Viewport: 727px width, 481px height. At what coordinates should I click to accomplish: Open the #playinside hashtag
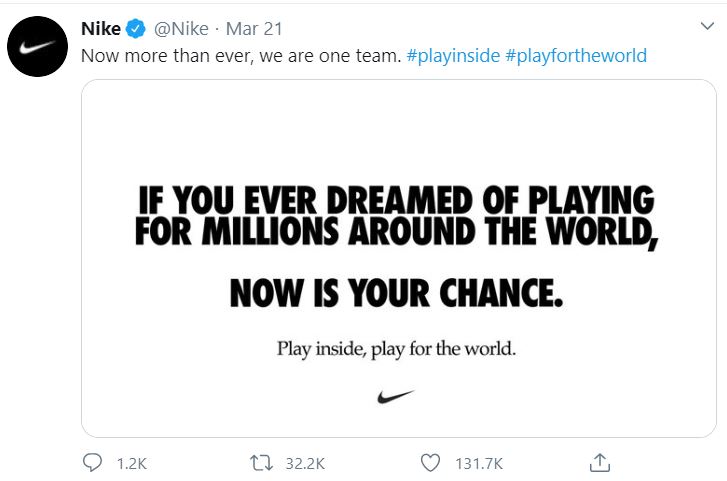[x=453, y=56]
